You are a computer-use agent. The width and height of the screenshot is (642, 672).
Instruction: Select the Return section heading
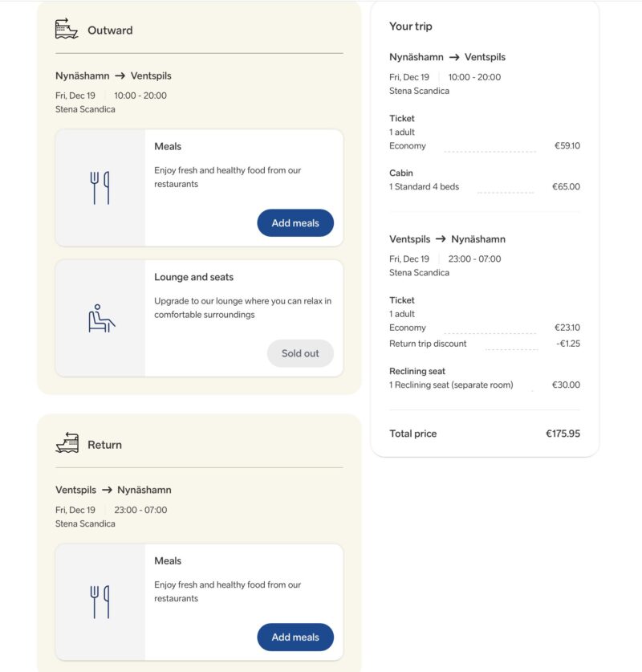click(104, 445)
